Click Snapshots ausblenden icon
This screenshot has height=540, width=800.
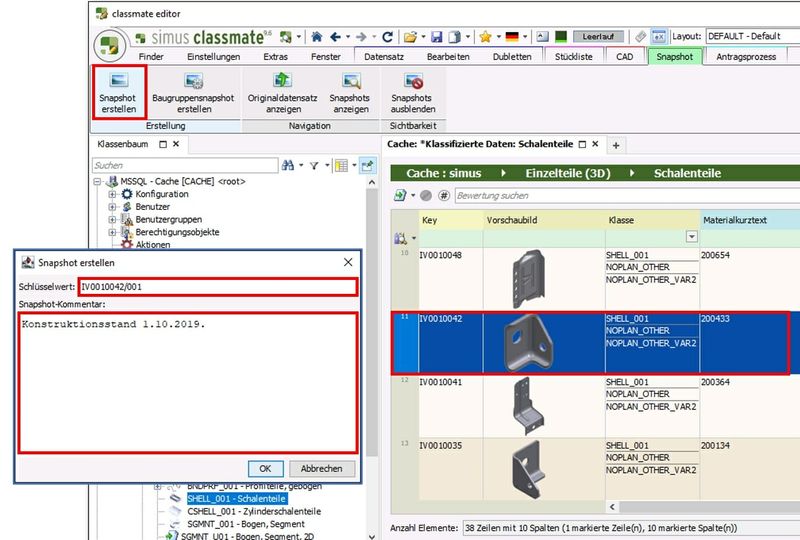pos(413,81)
